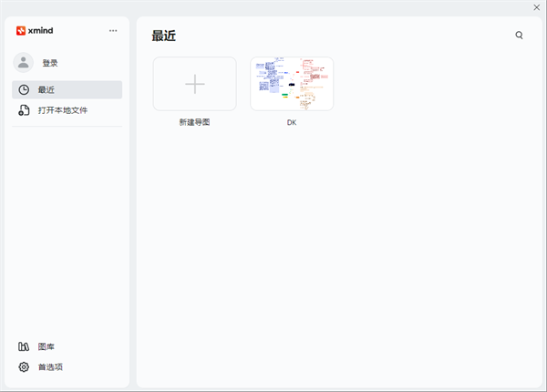Click the plus tile to create map
Image resolution: width=547 pixels, height=392 pixels.
click(194, 84)
